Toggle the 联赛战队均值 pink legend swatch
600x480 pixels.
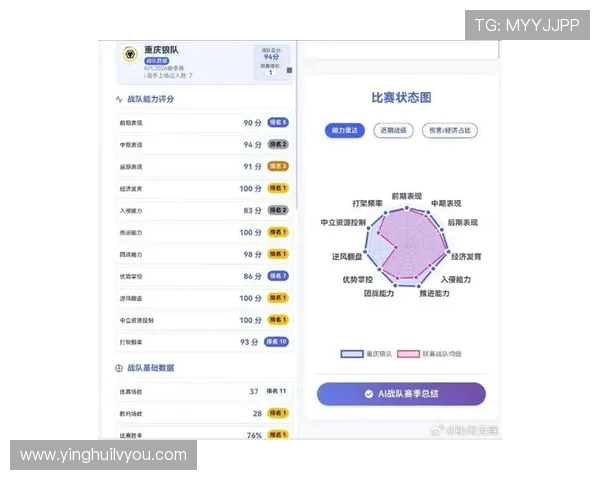tap(408, 354)
